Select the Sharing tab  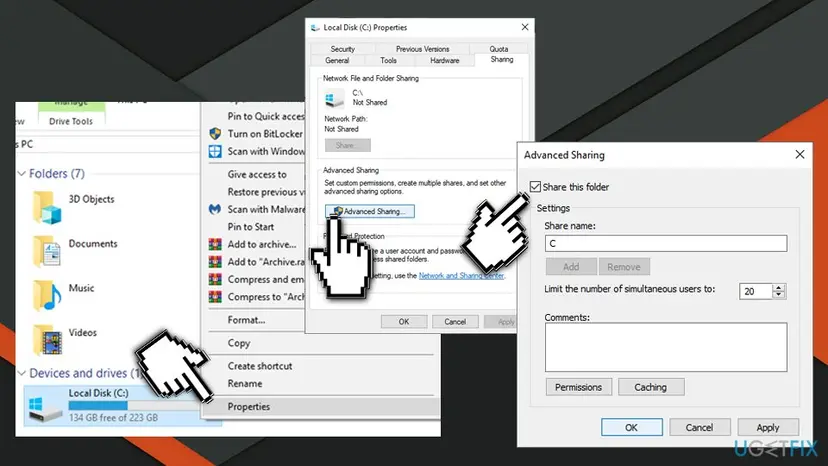(502, 59)
